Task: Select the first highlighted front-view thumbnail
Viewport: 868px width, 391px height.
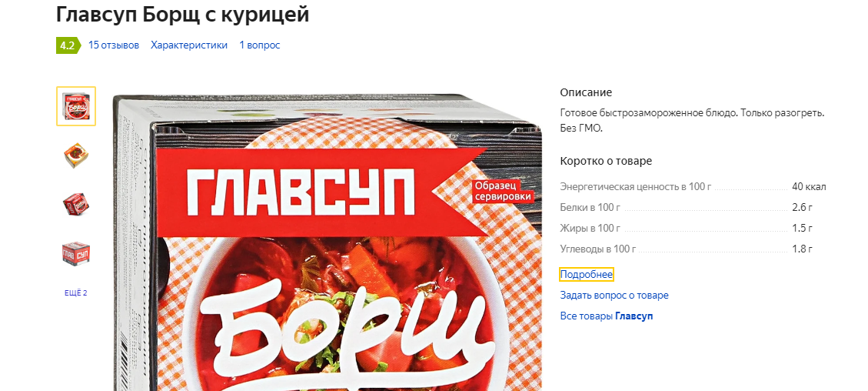Action: coord(76,106)
